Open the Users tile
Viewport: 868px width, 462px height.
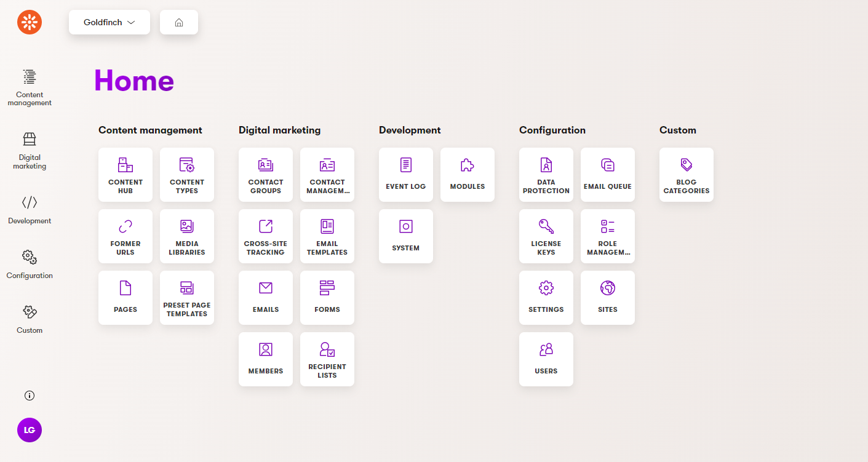[546, 359]
